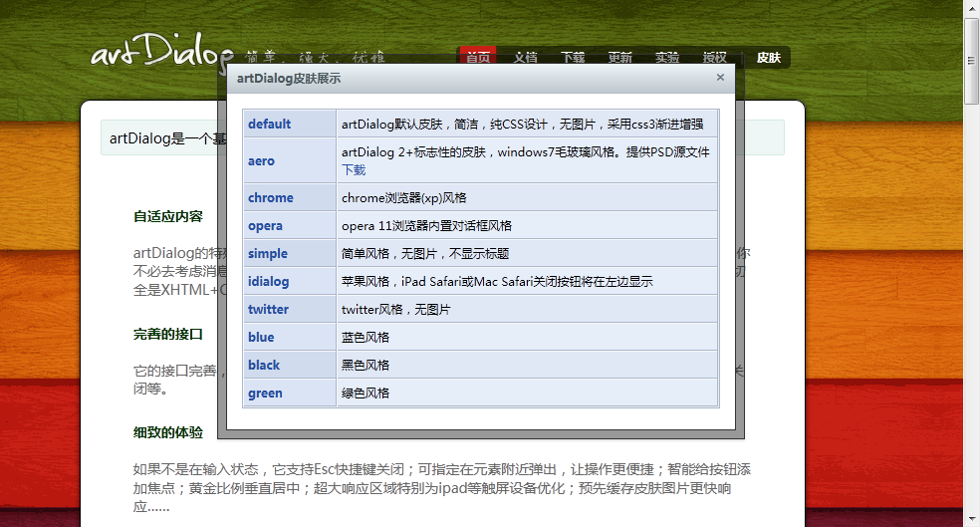This screenshot has width=980, height=527.
Task: Select the blue skin link
Action: [x=261, y=337]
